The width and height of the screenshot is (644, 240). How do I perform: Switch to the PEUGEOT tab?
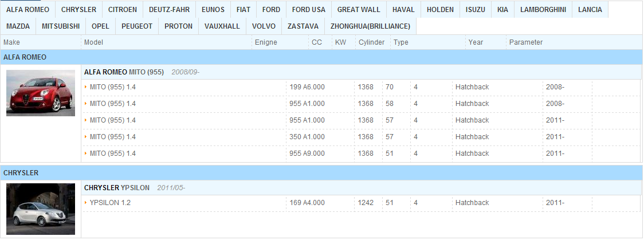click(x=137, y=26)
